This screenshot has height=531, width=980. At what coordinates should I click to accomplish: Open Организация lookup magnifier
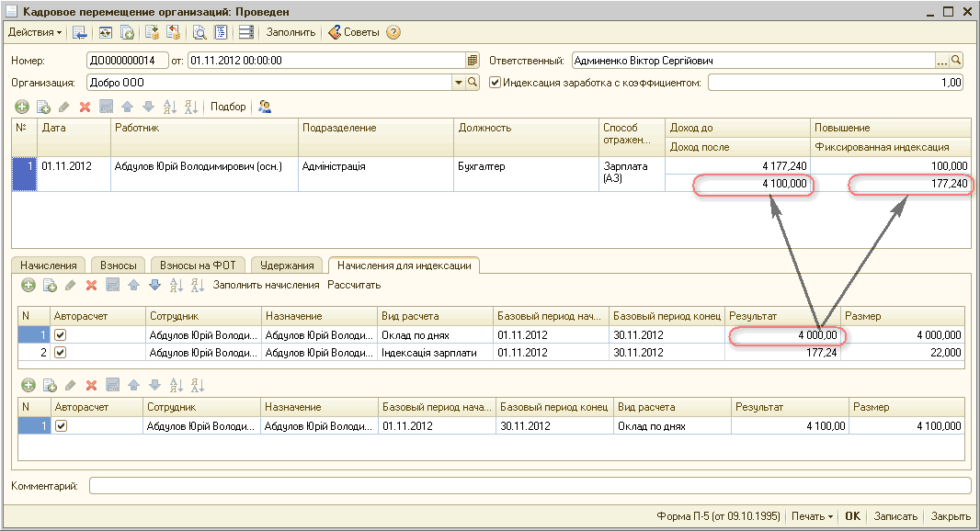tap(473, 83)
